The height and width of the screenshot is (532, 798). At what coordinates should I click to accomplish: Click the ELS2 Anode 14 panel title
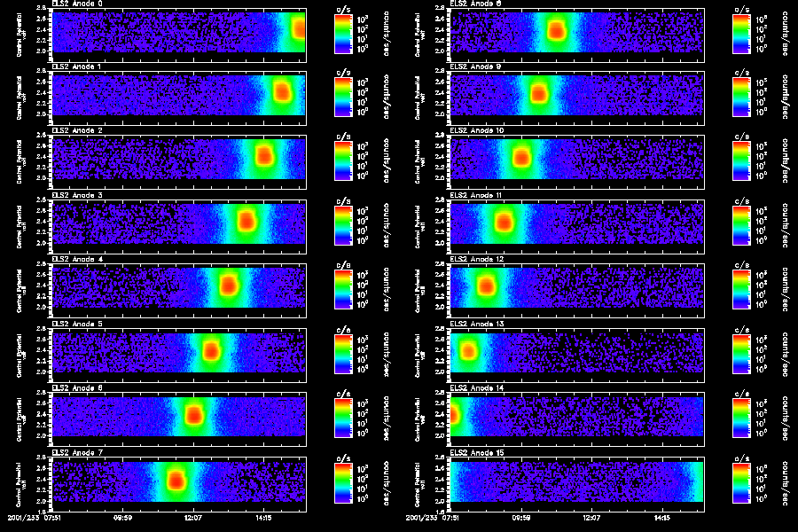(477, 388)
